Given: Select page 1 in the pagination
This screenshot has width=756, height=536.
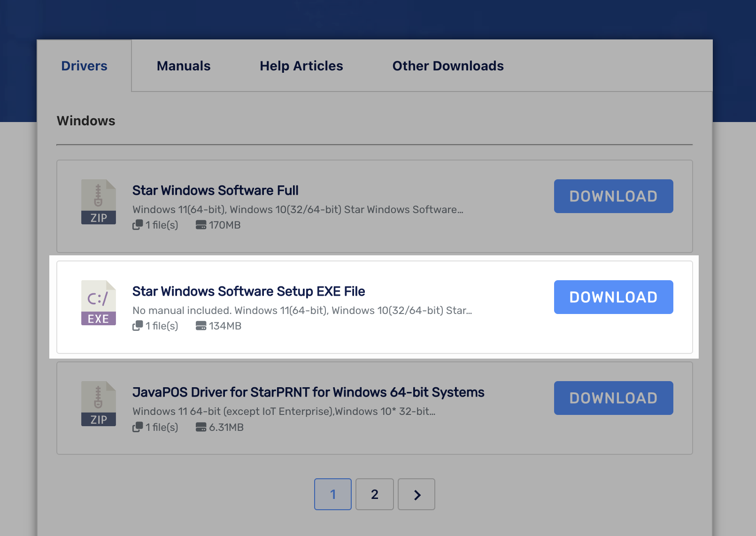Looking at the screenshot, I should pyautogui.click(x=333, y=494).
